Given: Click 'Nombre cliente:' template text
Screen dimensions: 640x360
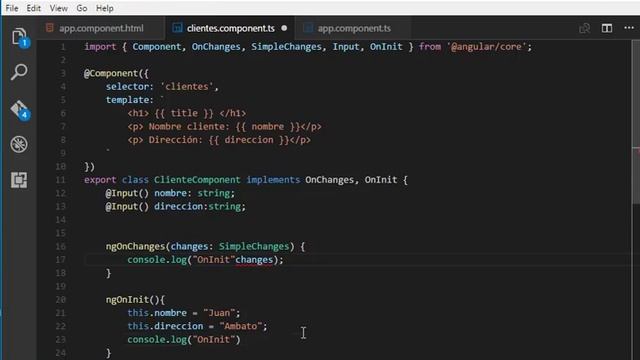Looking at the screenshot, I should [189, 127].
